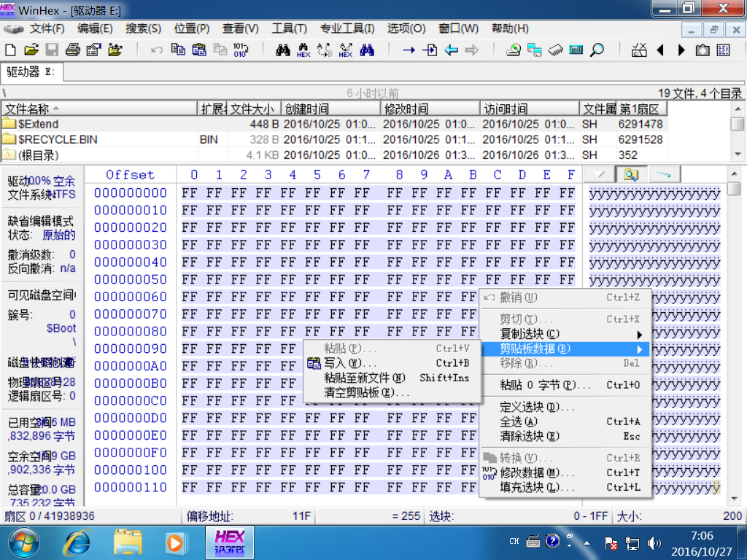Click the Open folder toolbar icon
747x560 pixels.
115,50
